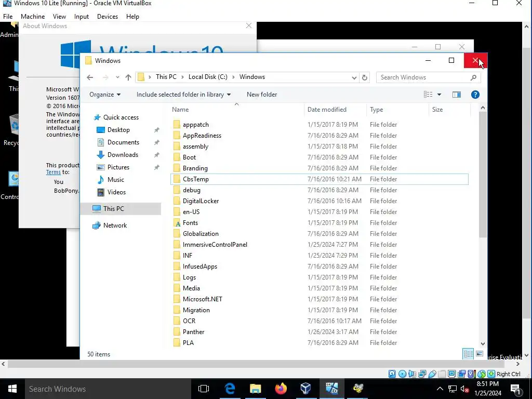Select Pictures in navigation pane
Screen dimensions: 532x399
(118, 167)
